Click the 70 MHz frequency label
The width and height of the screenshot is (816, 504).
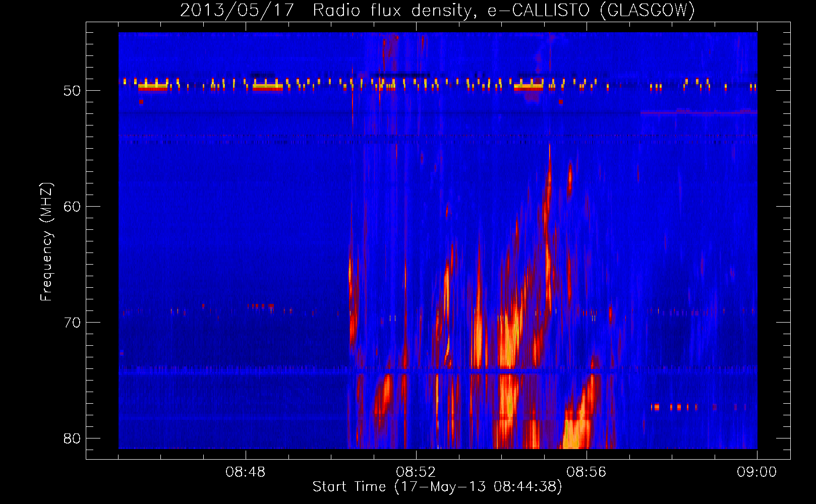click(72, 323)
